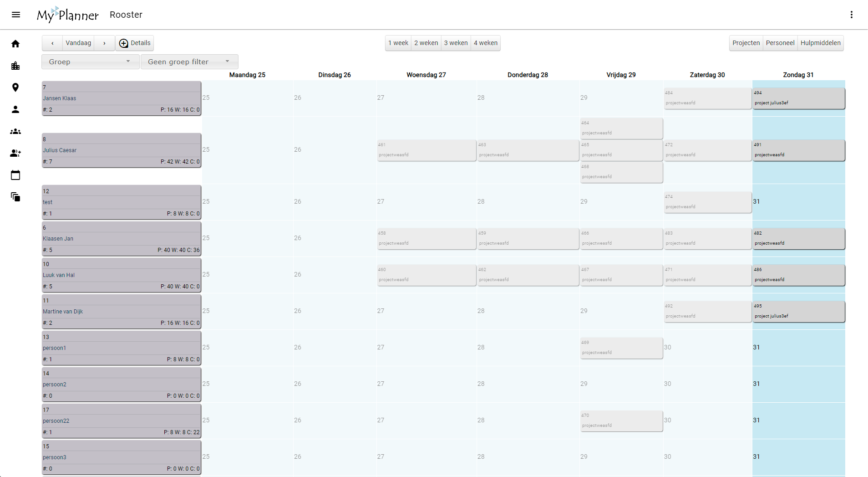Click the Details button

[x=134, y=43]
